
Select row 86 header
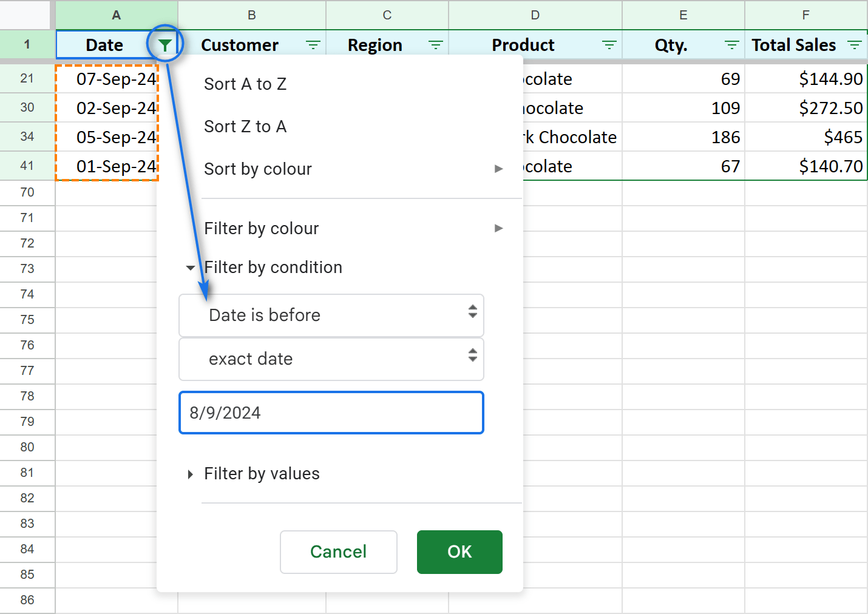click(27, 600)
